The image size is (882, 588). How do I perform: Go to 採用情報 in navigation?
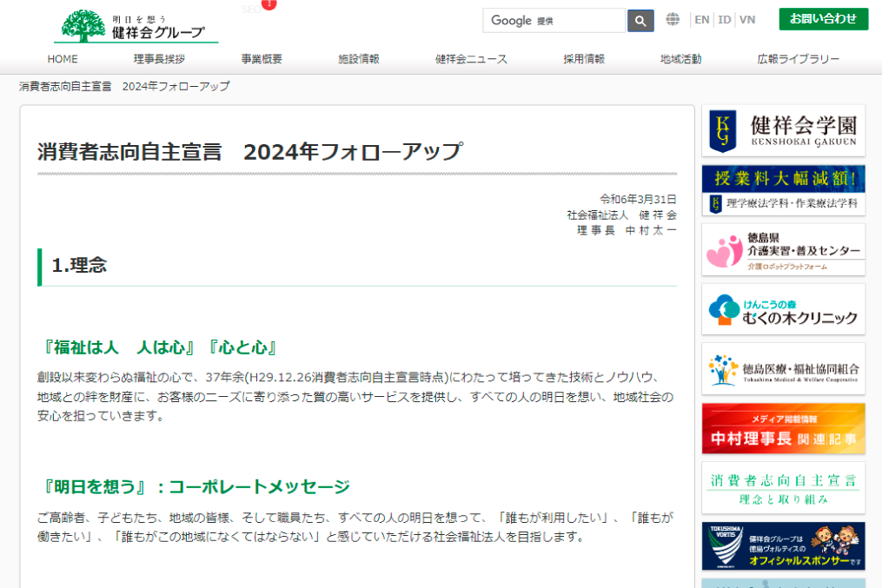coord(584,59)
